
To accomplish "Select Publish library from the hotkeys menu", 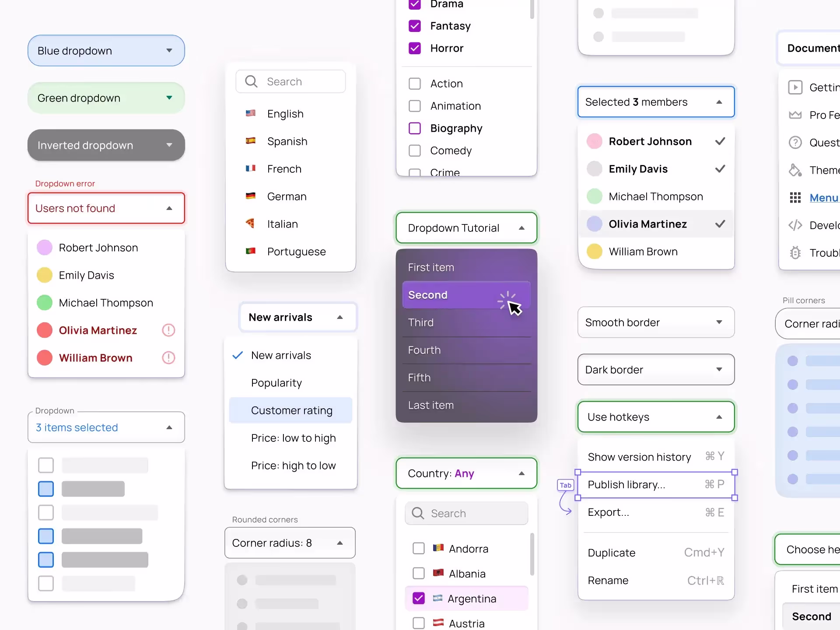I will tap(626, 484).
